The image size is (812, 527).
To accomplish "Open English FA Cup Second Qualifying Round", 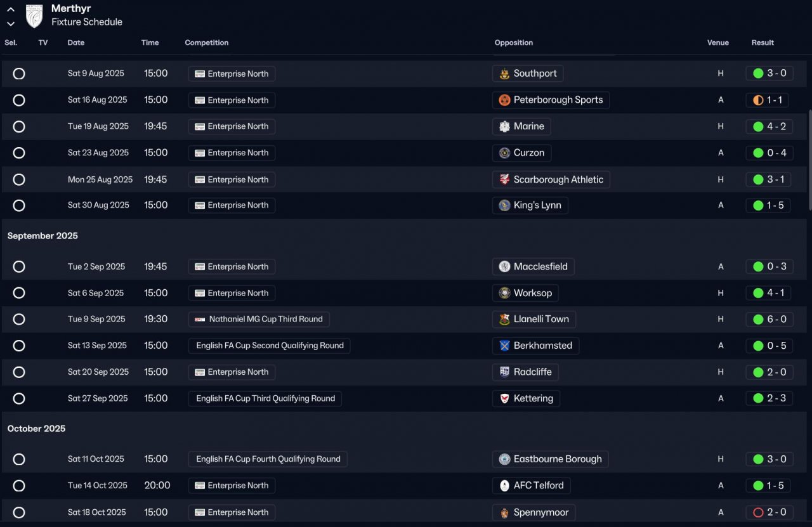I will [269, 346].
